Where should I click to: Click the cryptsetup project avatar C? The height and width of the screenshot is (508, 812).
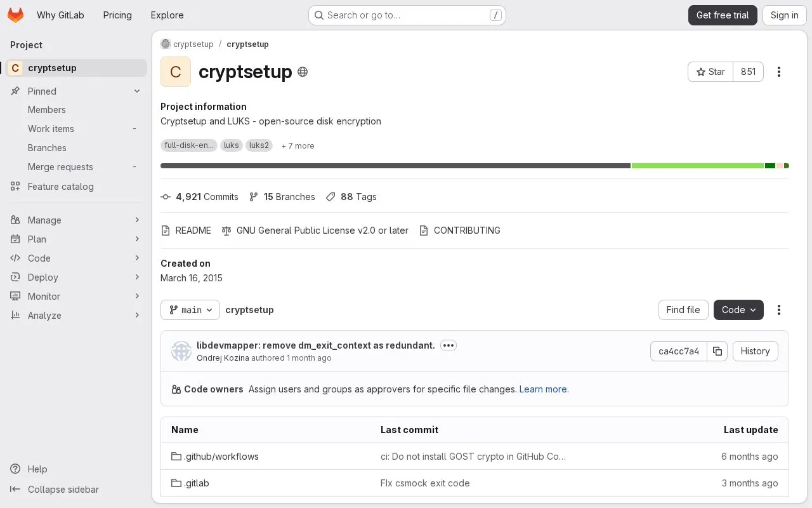[x=176, y=72]
